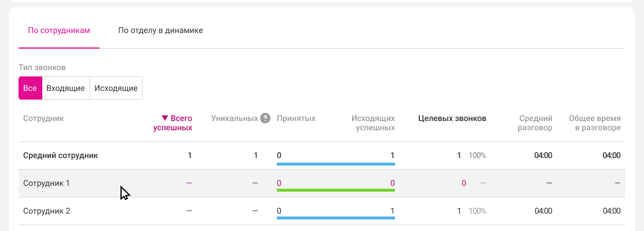This screenshot has width=644, height=231.
Task: Sort by the Уникальных column header
Action: 235,119
